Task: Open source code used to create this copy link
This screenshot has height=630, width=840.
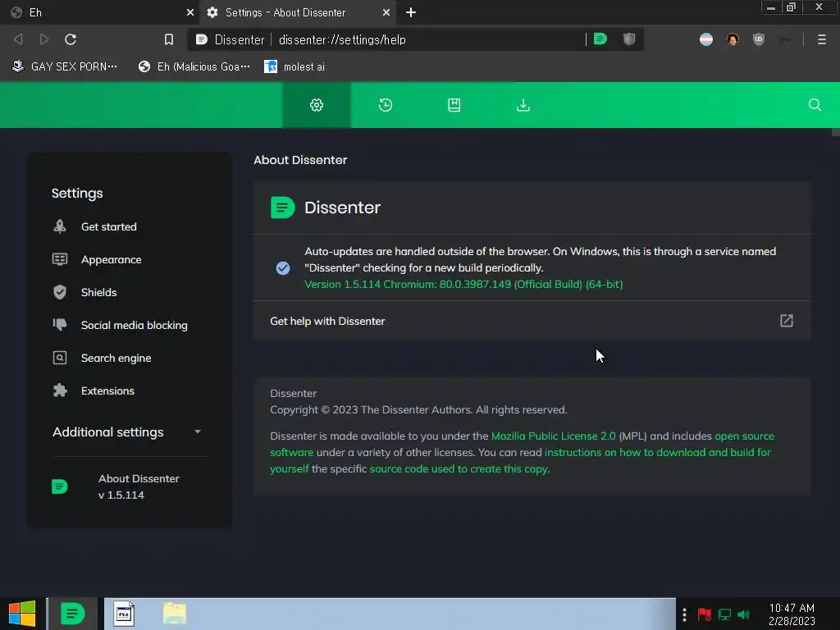Action: click(459, 468)
